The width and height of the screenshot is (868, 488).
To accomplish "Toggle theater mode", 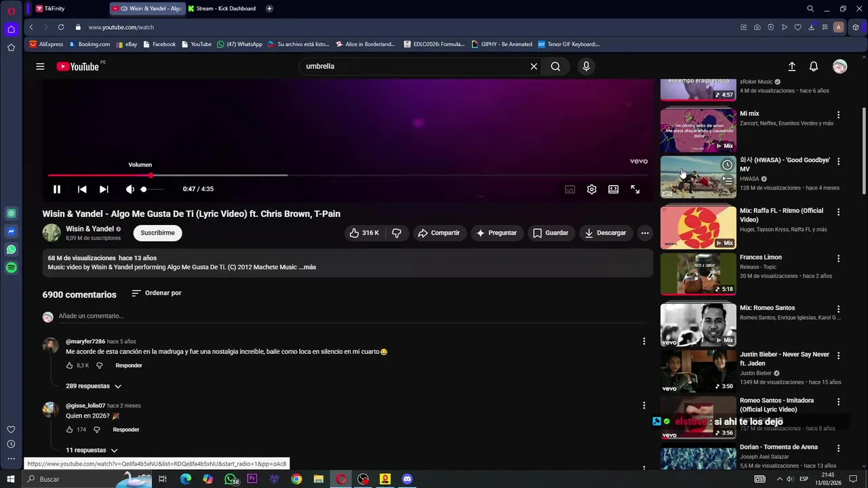I will [x=614, y=190].
